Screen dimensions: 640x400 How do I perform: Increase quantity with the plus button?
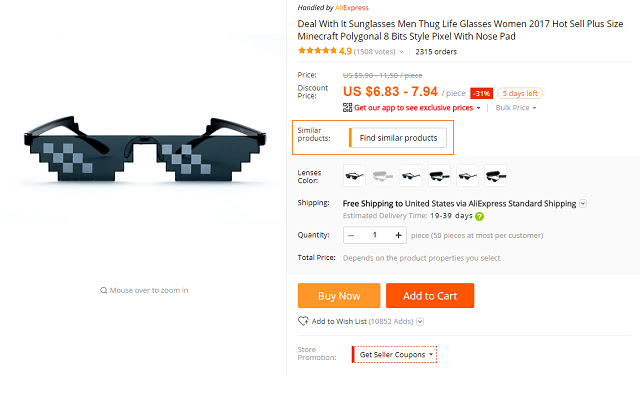[398, 236]
